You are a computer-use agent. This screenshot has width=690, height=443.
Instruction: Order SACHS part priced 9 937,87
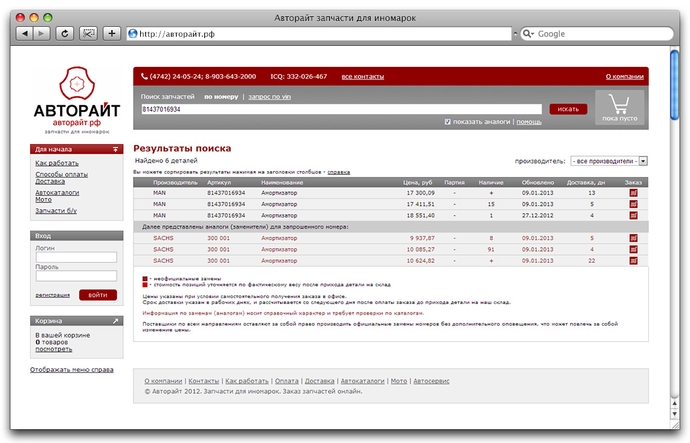633,238
